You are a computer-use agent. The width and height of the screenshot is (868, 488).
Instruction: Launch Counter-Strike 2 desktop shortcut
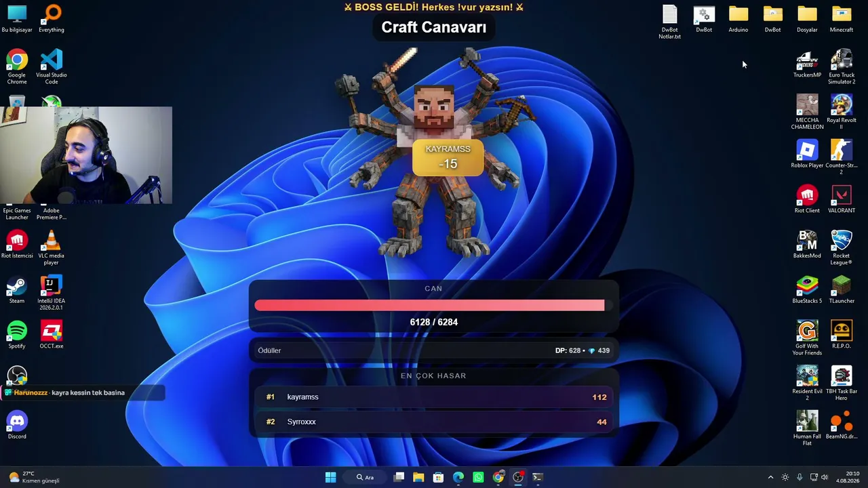pyautogui.click(x=842, y=157)
